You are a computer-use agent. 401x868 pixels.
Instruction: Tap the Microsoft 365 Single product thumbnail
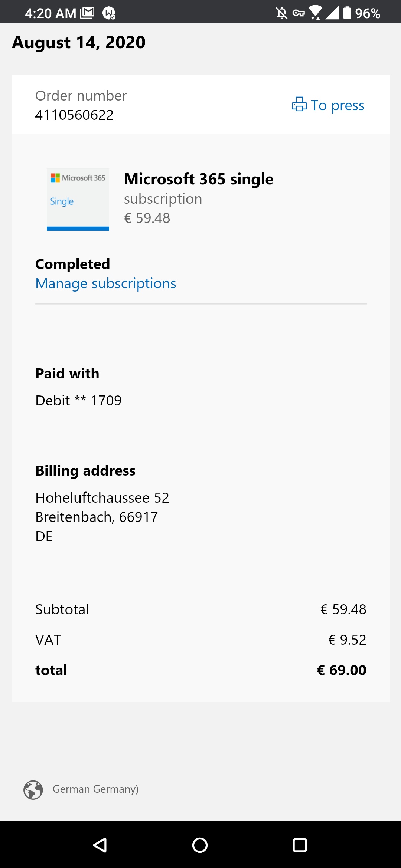(78, 200)
